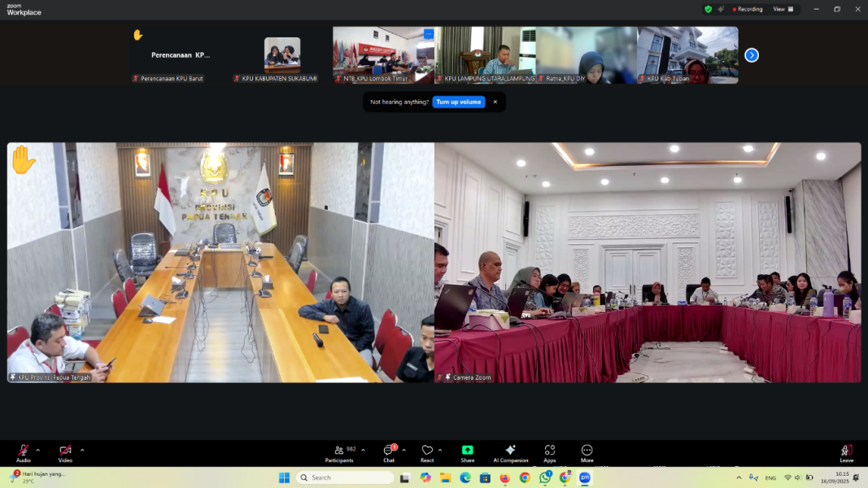Expand the audio settings arrow next to Audio
The height and width of the screenshot is (488, 868).
coord(38,450)
